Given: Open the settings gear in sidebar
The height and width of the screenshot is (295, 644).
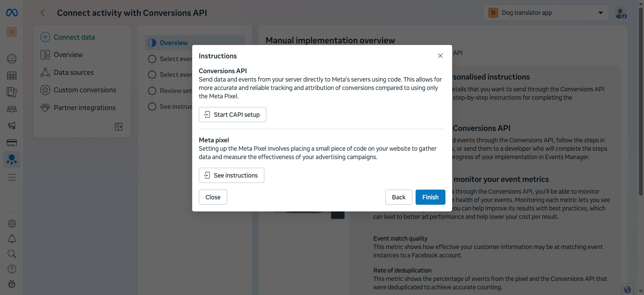Looking at the screenshot, I should pos(12,224).
